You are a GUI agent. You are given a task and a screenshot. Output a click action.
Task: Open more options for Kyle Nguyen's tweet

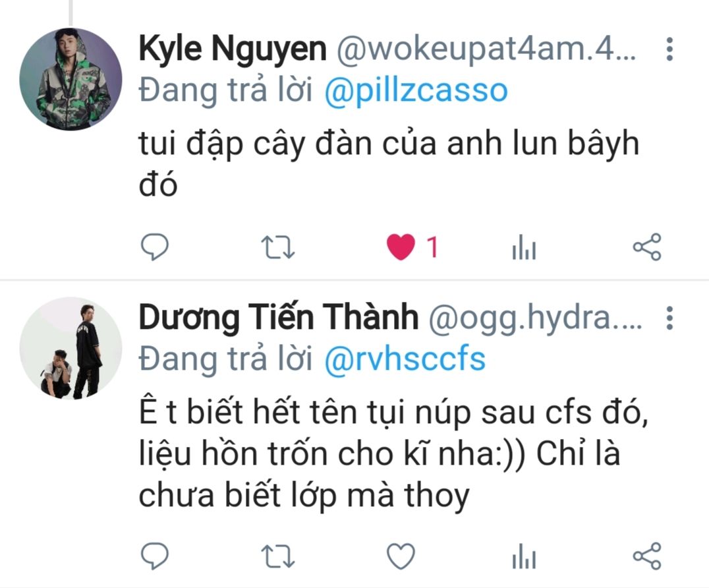669,49
